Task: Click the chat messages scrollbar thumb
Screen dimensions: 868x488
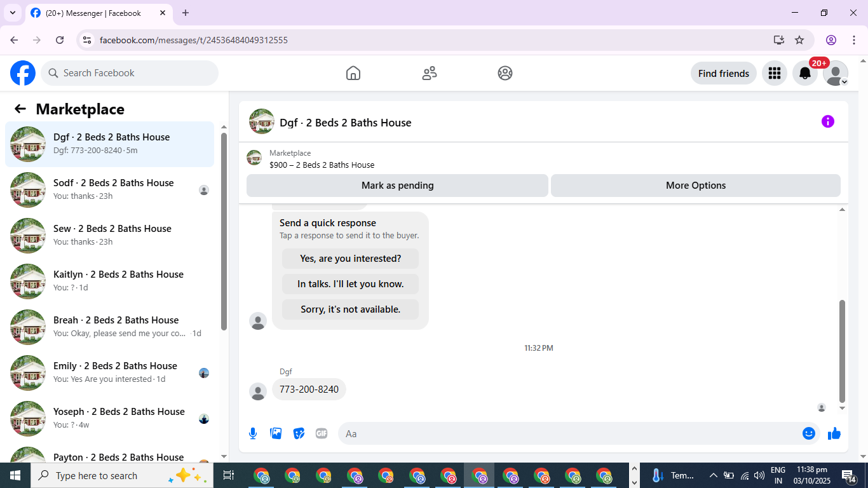Action: pos(843,351)
